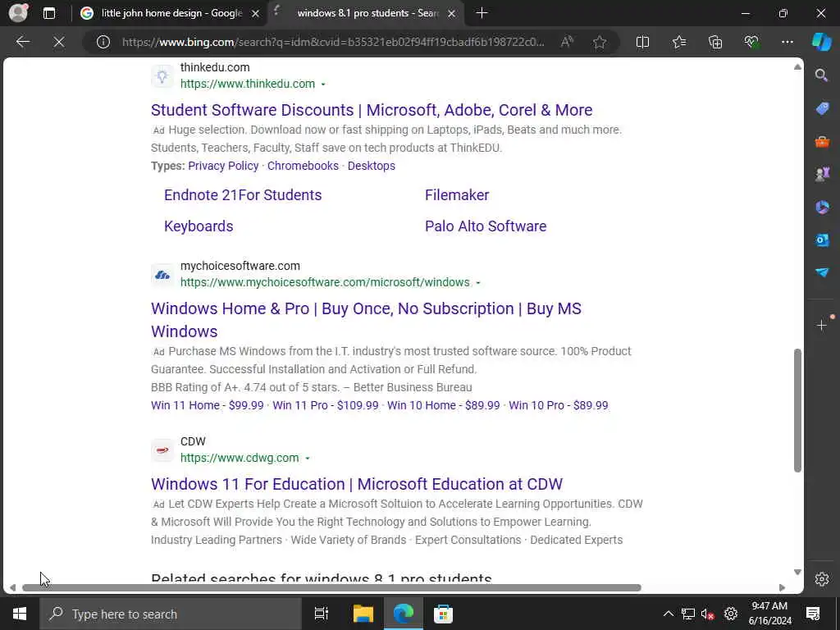Show hidden system tray icons
The height and width of the screenshot is (630, 840).
pyautogui.click(x=668, y=614)
